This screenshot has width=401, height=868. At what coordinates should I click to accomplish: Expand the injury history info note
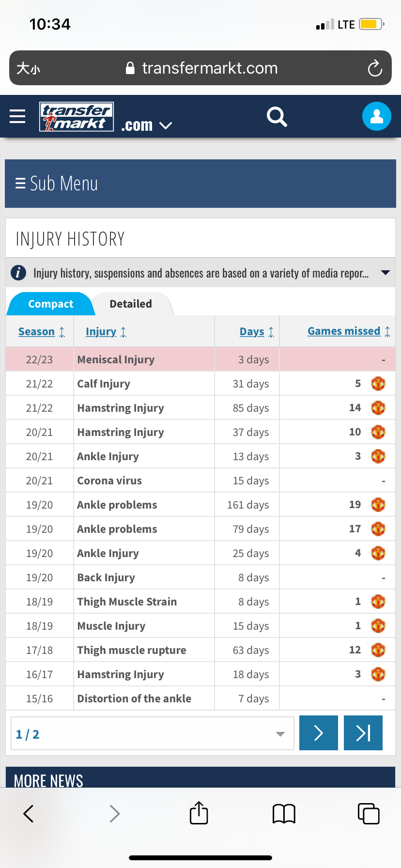coord(386,273)
